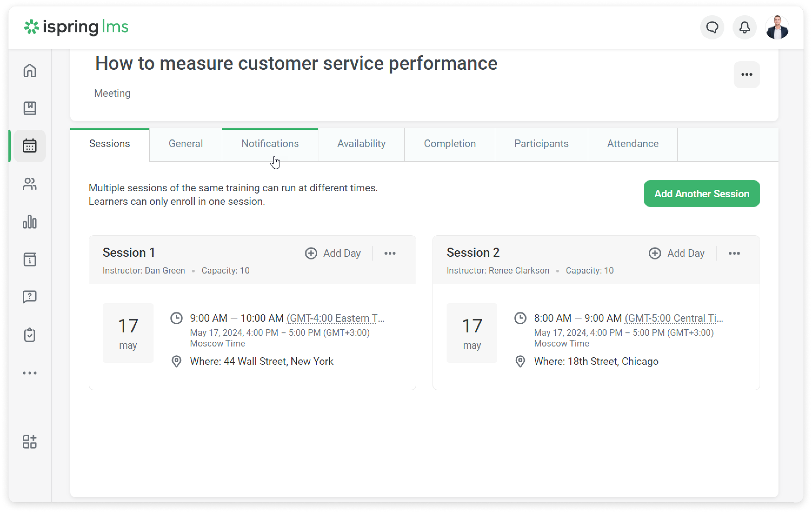Open the Reports bar chart icon
Screen dimensions: 812x513
[30, 222]
